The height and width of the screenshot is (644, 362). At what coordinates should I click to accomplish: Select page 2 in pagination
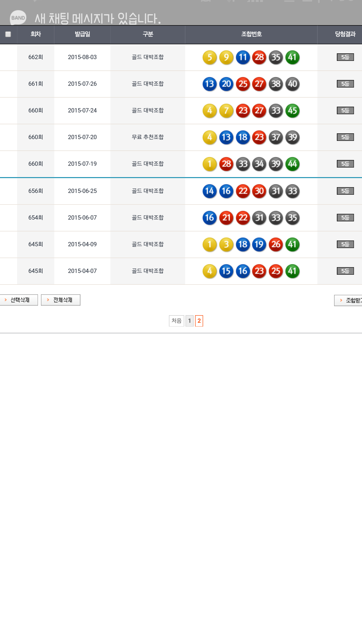199,321
